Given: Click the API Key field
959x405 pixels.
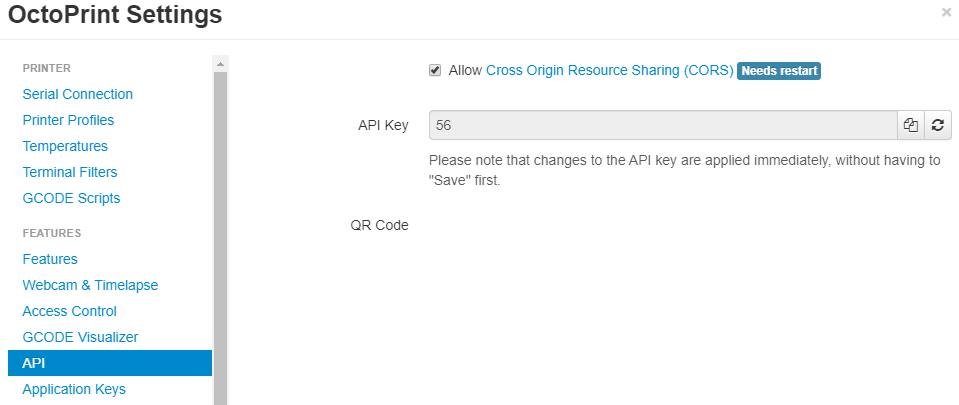Looking at the screenshot, I should pos(663,125).
